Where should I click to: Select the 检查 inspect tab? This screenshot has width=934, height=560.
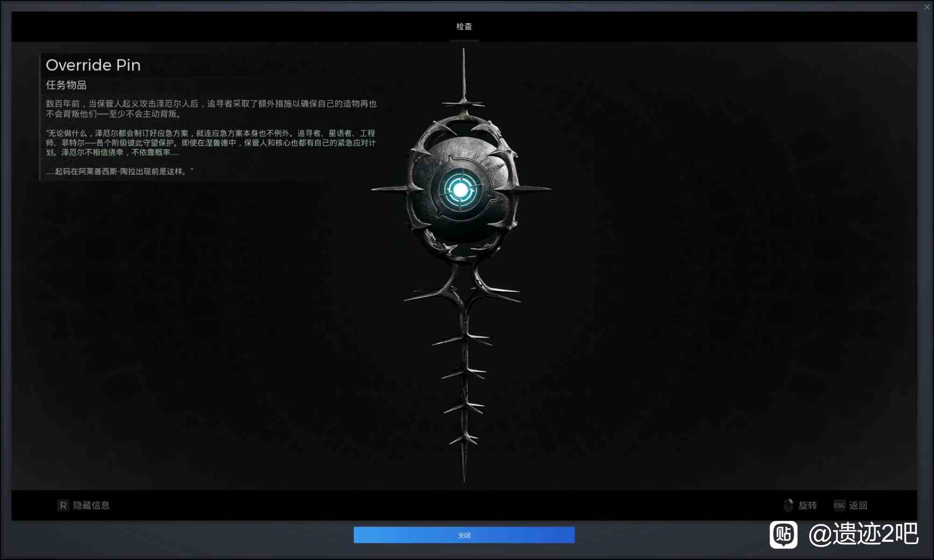click(464, 27)
